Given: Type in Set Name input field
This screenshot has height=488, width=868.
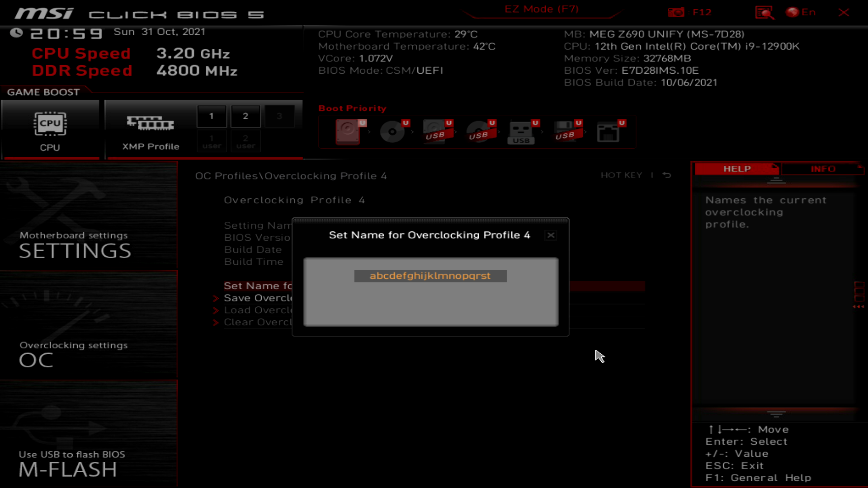Looking at the screenshot, I should point(430,275).
